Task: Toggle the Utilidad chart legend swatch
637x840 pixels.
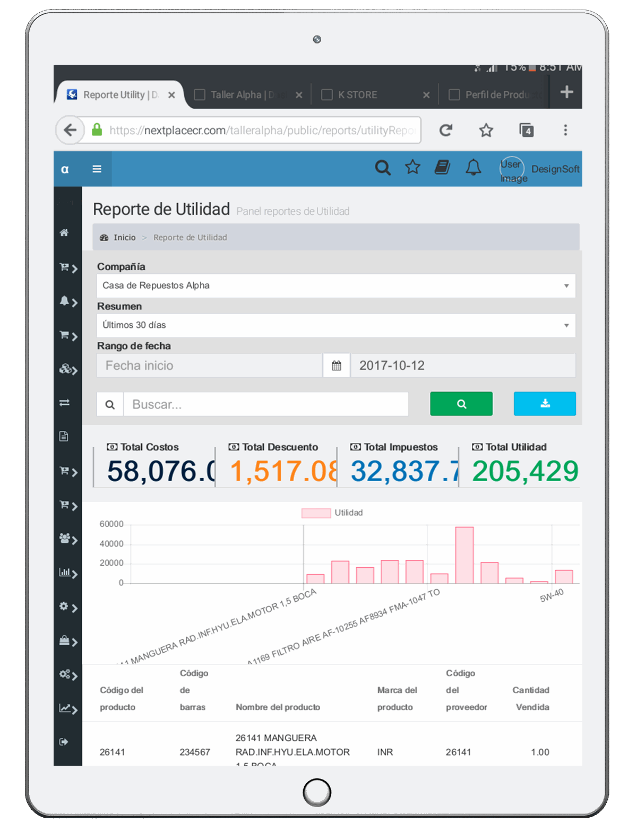Action: pyautogui.click(x=316, y=513)
